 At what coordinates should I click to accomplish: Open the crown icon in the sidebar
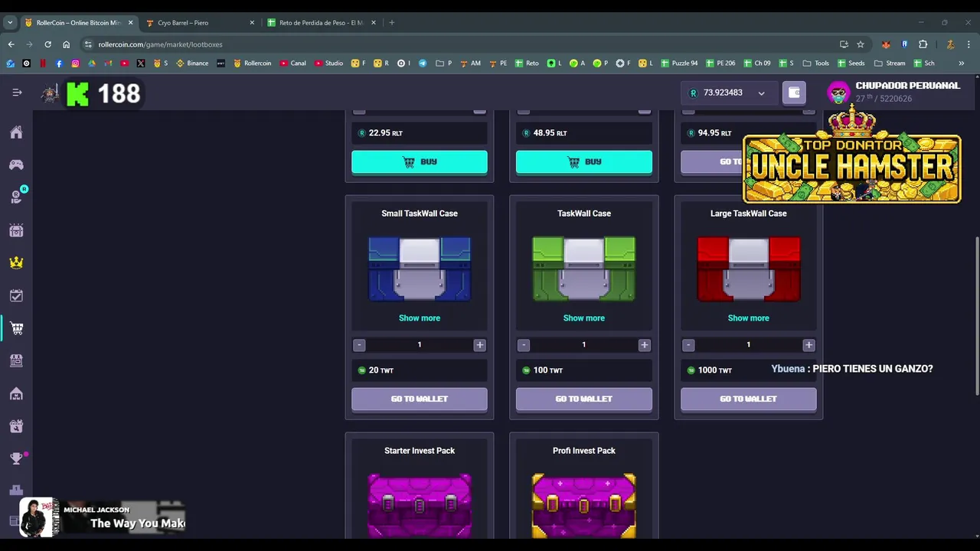tap(16, 262)
